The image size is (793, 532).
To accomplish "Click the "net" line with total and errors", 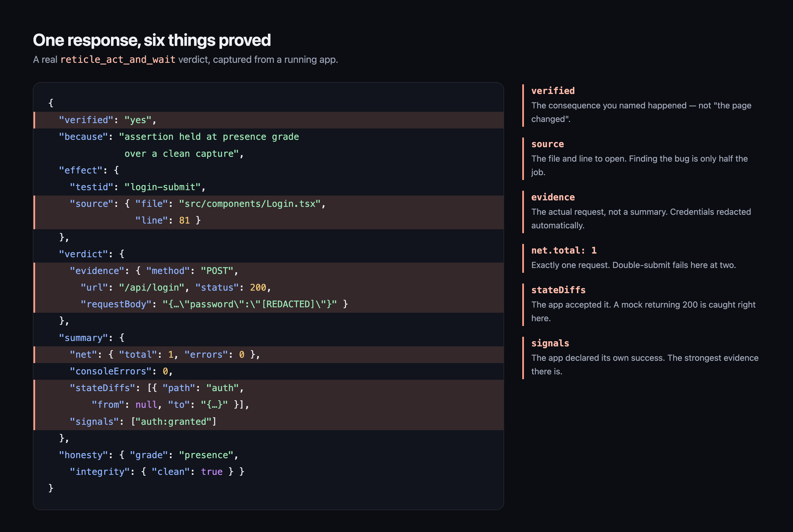I will coord(268,355).
